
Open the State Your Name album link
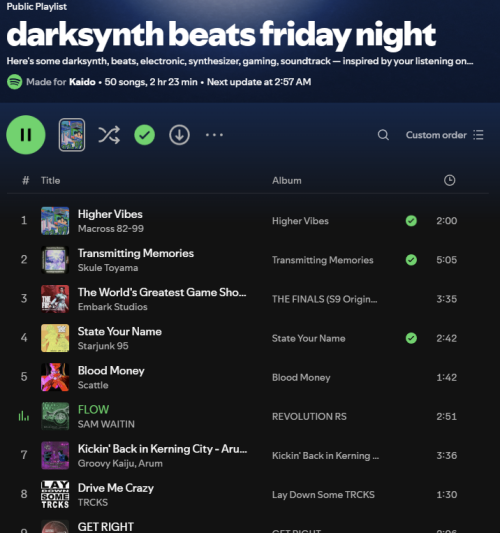coord(308,338)
